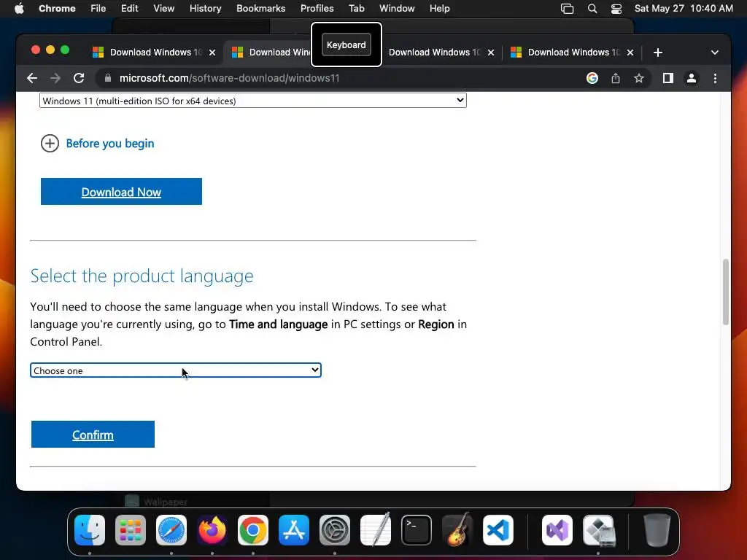Viewport: 747px width, 560px height.
Task: Open the Trash from the dock
Action: tap(657, 530)
